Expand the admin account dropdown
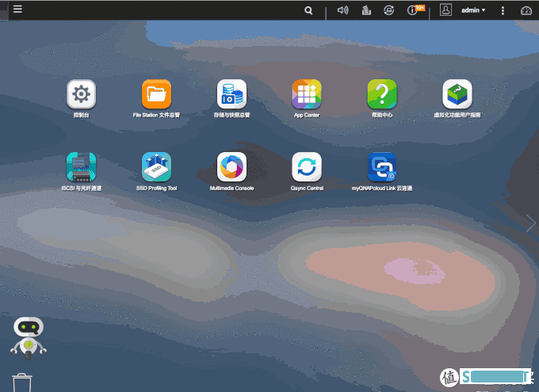The width and height of the screenshot is (539, 392). [x=473, y=10]
